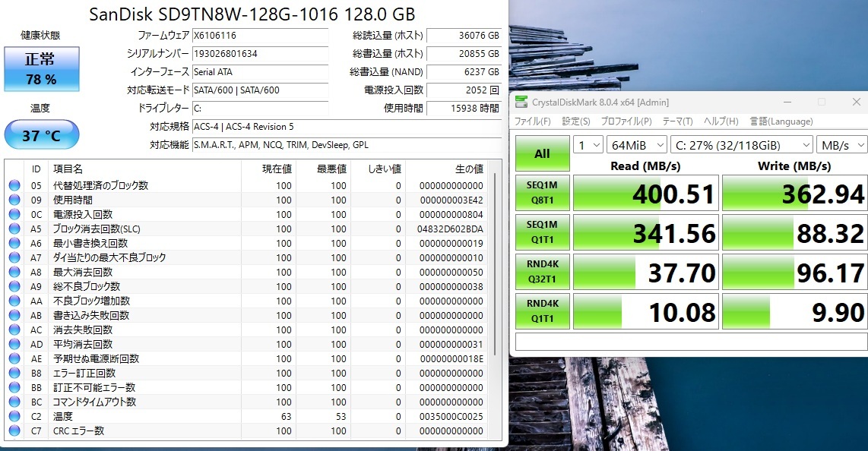Click the 生の値 column header

[x=447, y=169]
